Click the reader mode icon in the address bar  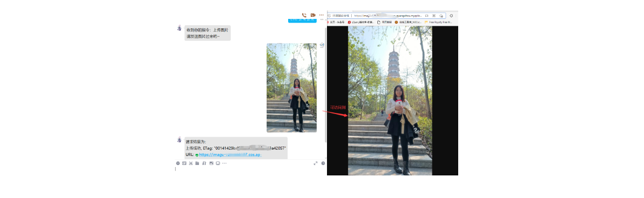(426, 16)
